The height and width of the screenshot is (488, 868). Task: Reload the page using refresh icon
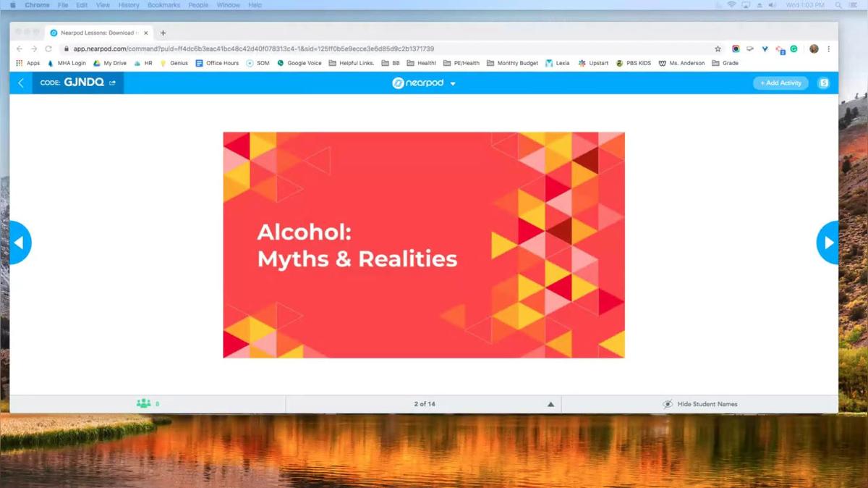click(x=48, y=49)
